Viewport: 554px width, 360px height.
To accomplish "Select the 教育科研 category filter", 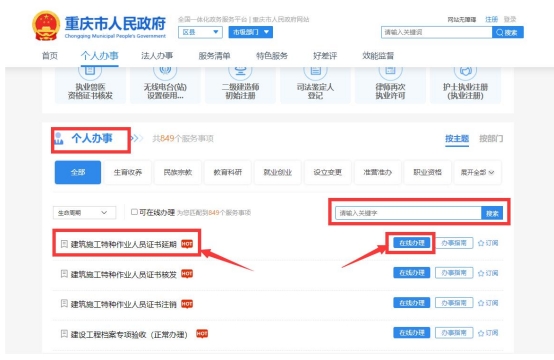I will pyautogui.click(x=228, y=172).
